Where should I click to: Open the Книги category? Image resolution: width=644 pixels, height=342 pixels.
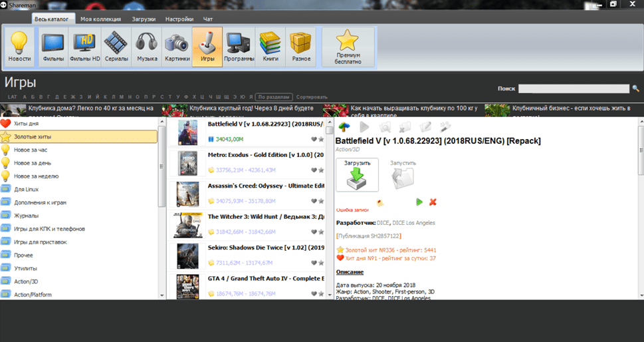270,47
